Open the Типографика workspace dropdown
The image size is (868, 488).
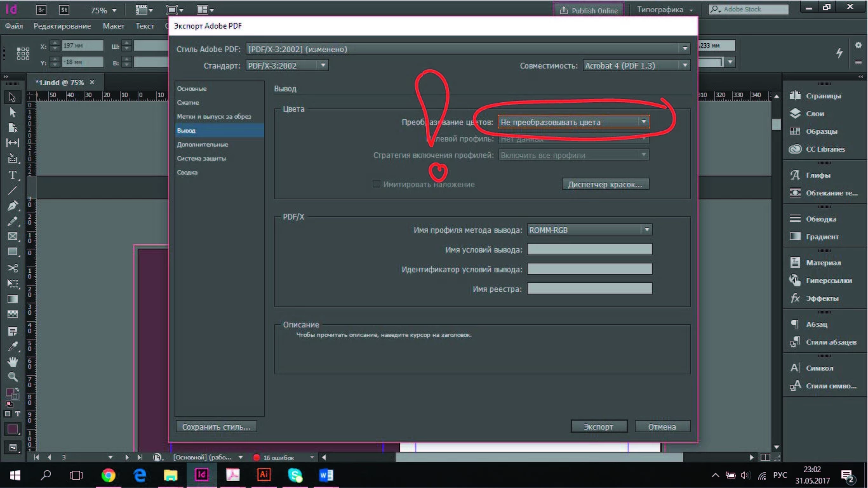(665, 10)
